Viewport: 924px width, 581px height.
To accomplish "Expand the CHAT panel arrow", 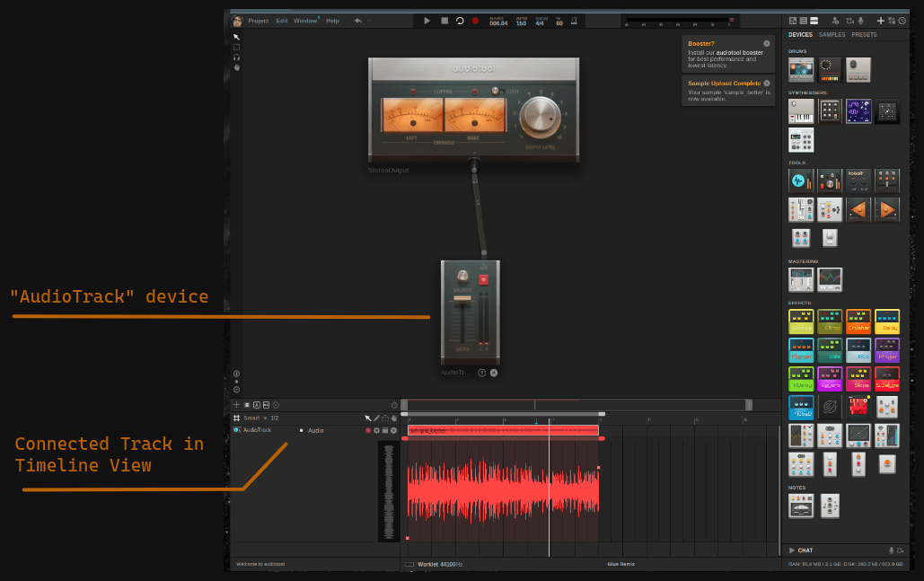I will [x=791, y=550].
